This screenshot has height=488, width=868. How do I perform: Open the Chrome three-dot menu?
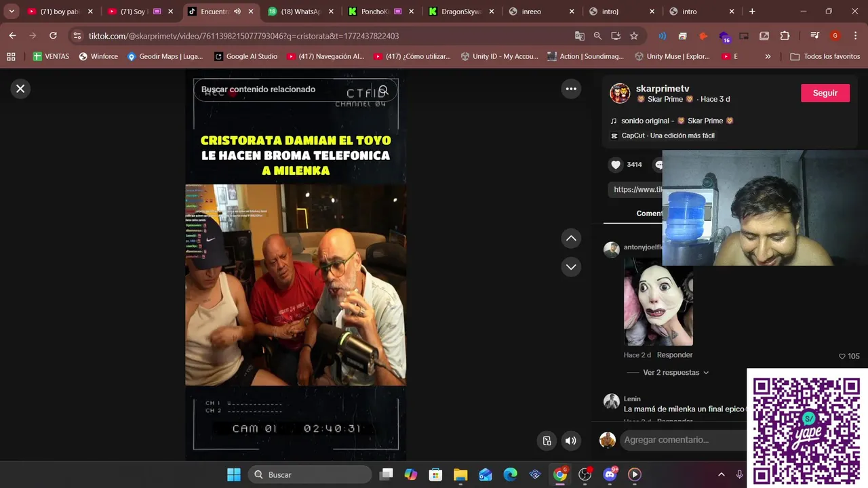click(x=855, y=36)
